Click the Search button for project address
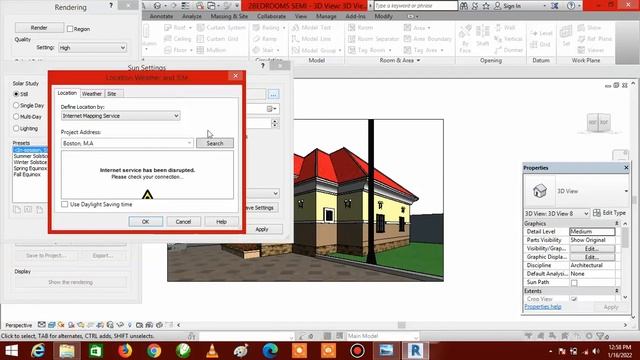This screenshot has height=360, width=640. (x=215, y=143)
